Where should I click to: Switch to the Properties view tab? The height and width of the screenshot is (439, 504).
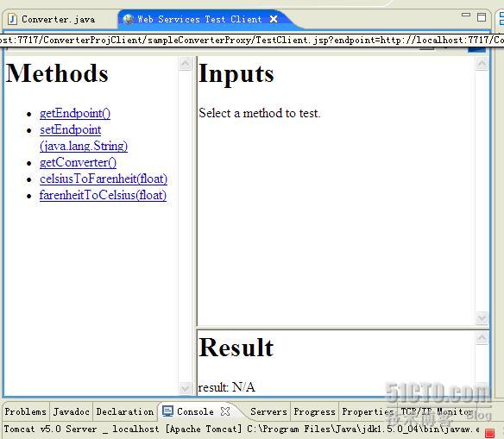pyautogui.click(x=368, y=411)
